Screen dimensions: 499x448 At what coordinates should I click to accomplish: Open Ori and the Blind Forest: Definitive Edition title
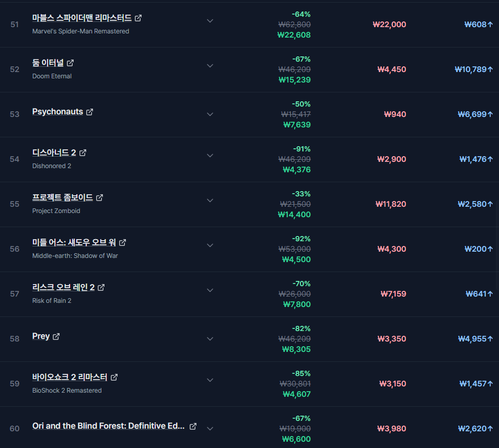click(109, 426)
